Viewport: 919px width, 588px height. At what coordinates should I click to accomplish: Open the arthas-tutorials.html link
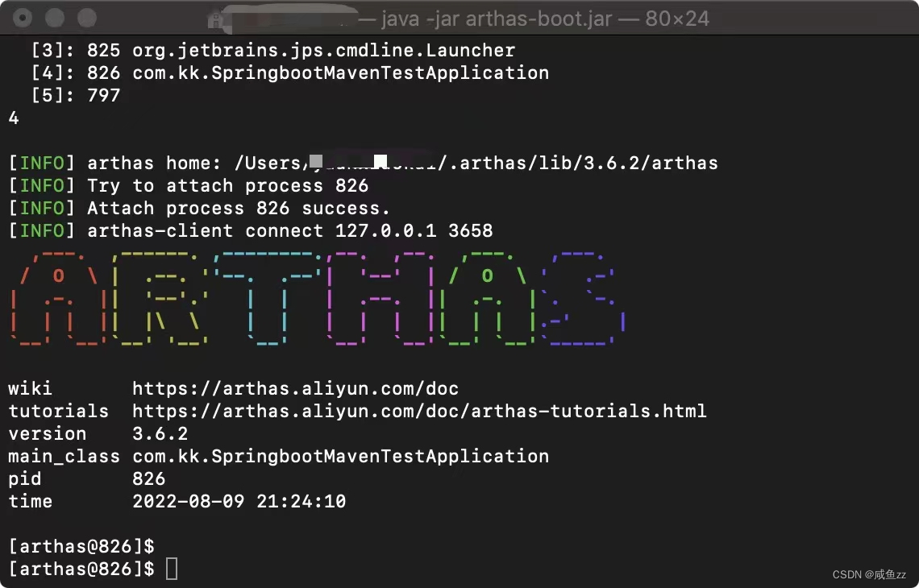420,411
